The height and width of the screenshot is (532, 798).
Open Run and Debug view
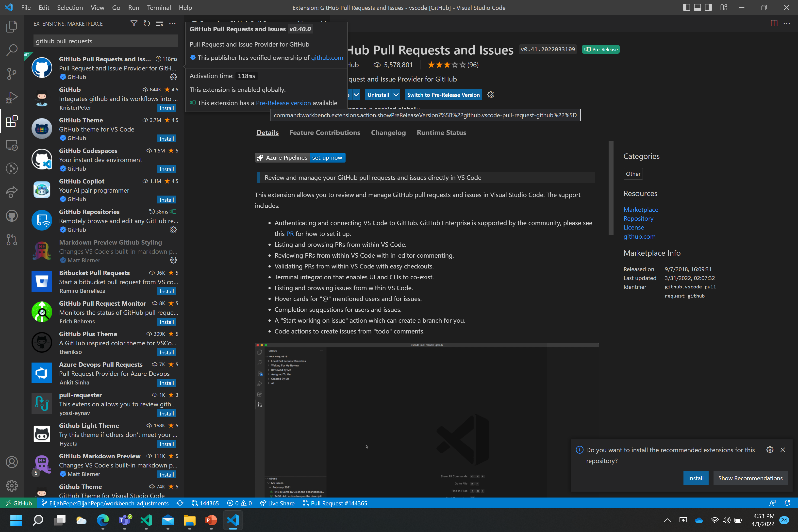pos(12,97)
